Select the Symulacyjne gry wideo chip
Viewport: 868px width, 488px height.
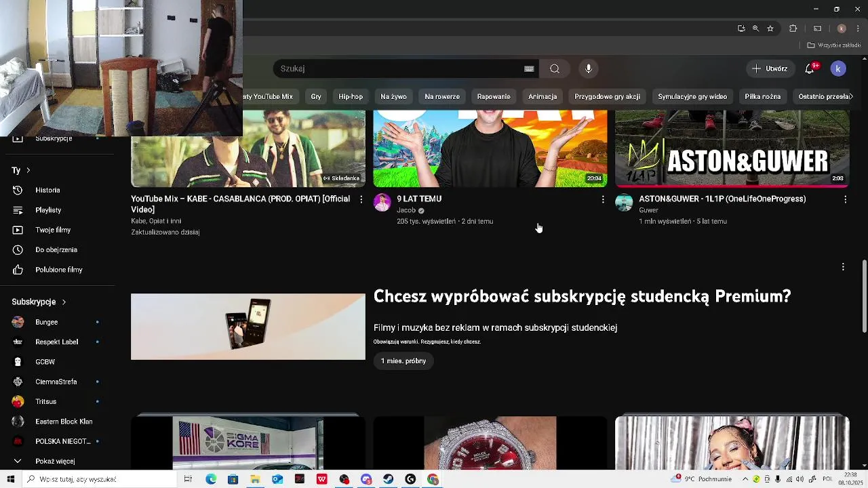692,96
